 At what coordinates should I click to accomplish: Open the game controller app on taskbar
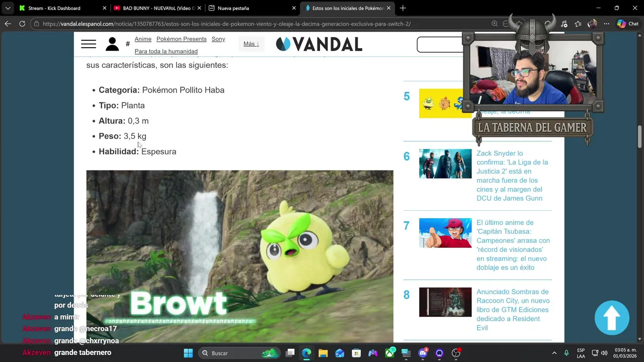pyautogui.click(x=373, y=353)
